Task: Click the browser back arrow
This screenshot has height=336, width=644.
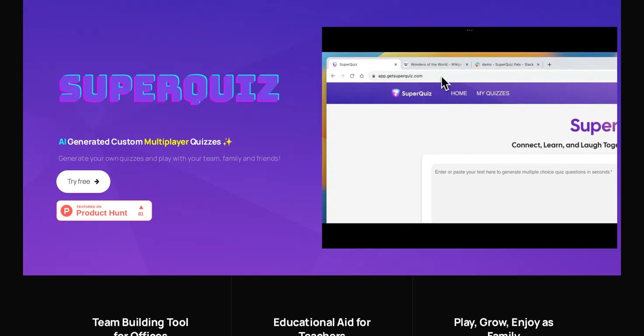Action: coord(333,76)
